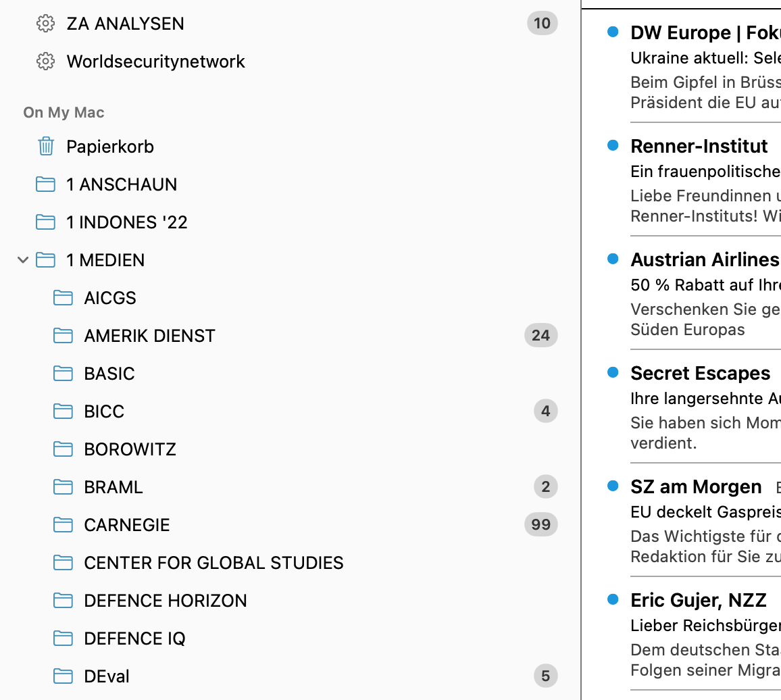Screen dimensions: 781x700
Task: Click the unread count badge on BICC
Action: [x=545, y=411]
